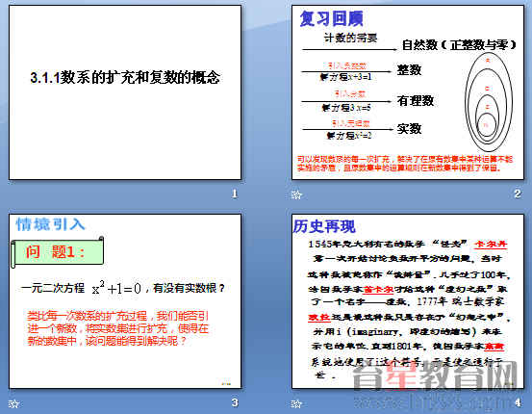The image size is (532, 414).
Task: Click the red underlined name 卡尔丹
Action: coord(491,245)
